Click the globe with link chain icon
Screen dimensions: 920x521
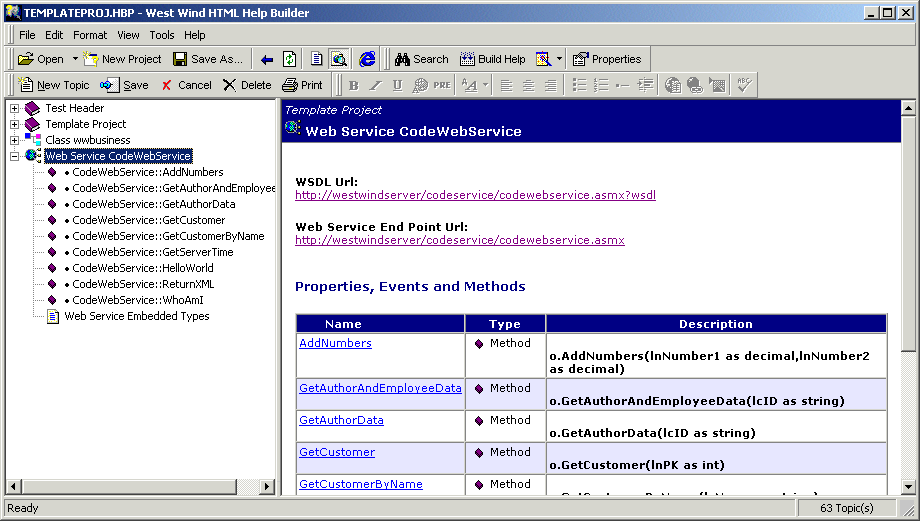[x=695, y=86]
